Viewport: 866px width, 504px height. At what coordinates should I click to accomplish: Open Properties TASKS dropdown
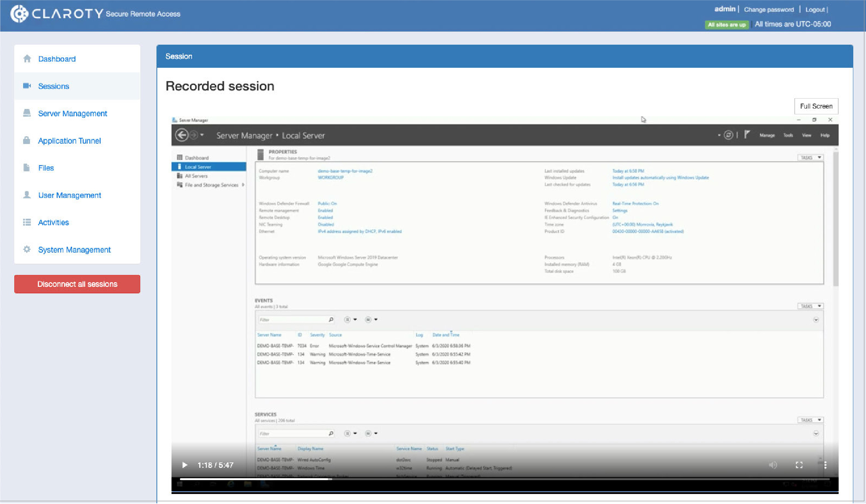(x=810, y=157)
